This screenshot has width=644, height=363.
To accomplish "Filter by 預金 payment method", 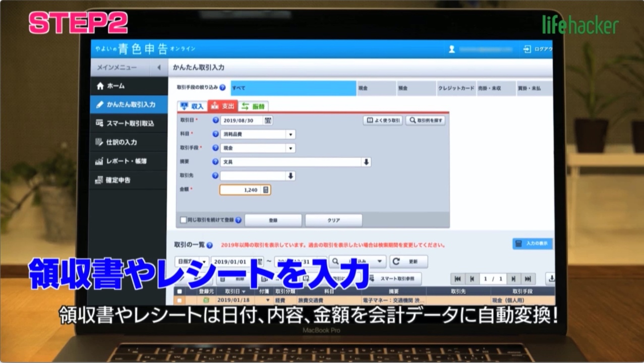I will click(416, 88).
